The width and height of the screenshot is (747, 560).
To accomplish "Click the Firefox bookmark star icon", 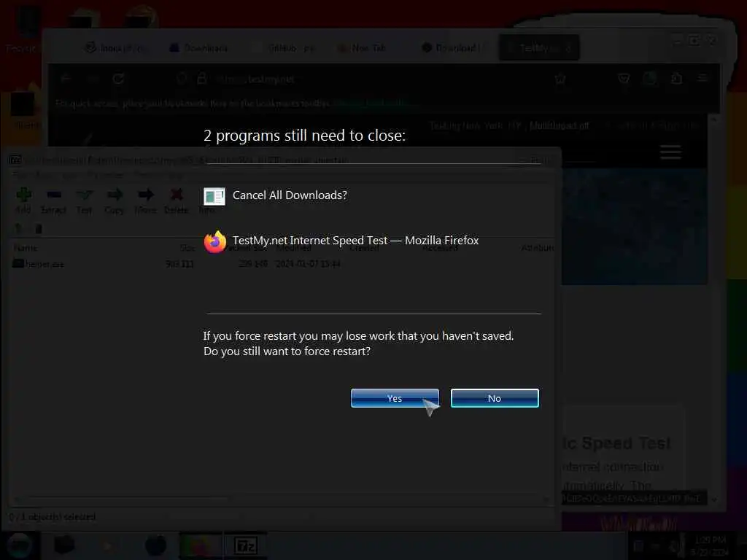I will (x=560, y=79).
